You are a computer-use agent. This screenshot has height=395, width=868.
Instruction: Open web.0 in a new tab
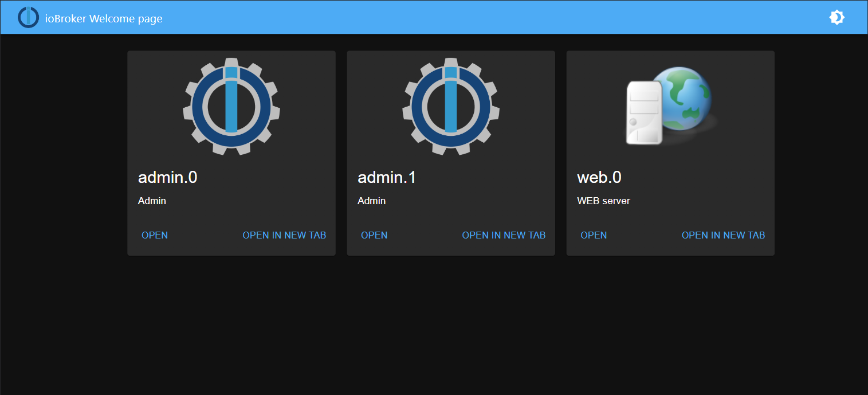pyautogui.click(x=723, y=235)
